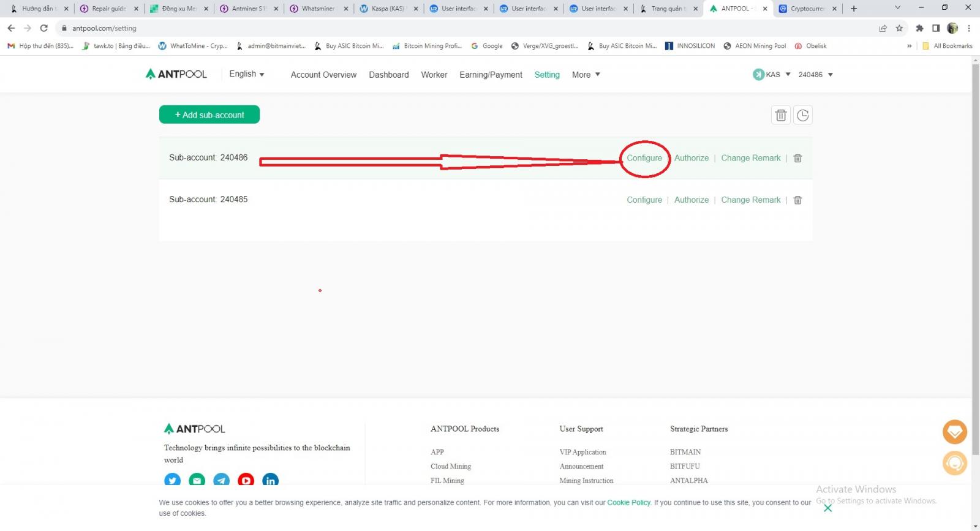This screenshot has width=980, height=531.
Task: Switch to the Antminer S1 browser tab
Action: (249, 9)
